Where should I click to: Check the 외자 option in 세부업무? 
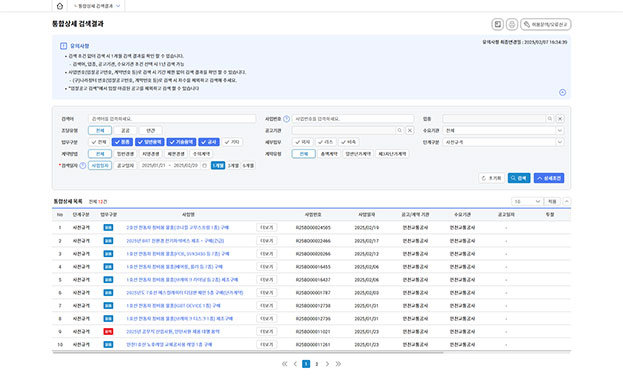(302, 142)
